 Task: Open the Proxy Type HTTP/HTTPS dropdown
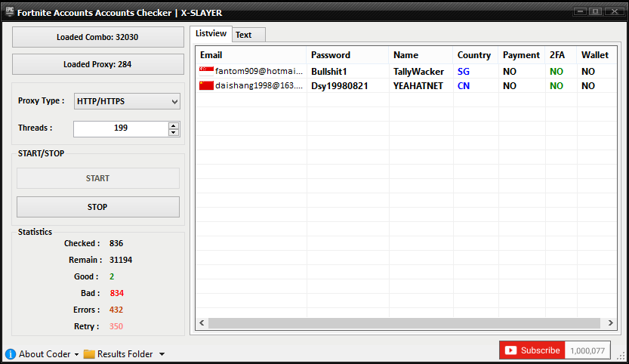point(127,101)
